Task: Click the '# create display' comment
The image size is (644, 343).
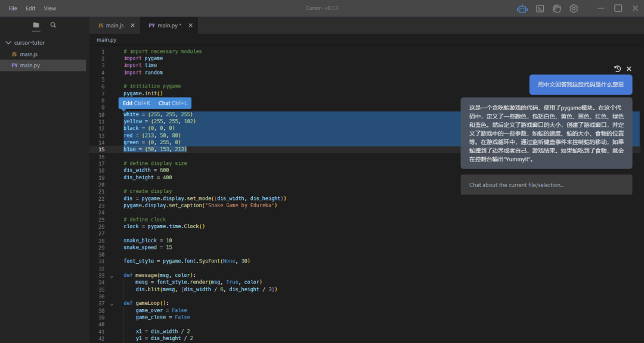Action: pos(148,191)
